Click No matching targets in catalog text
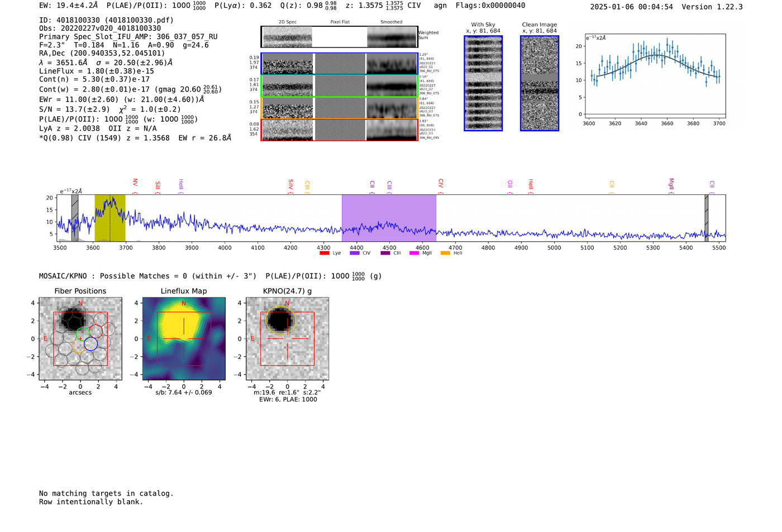 pos(106,493)
